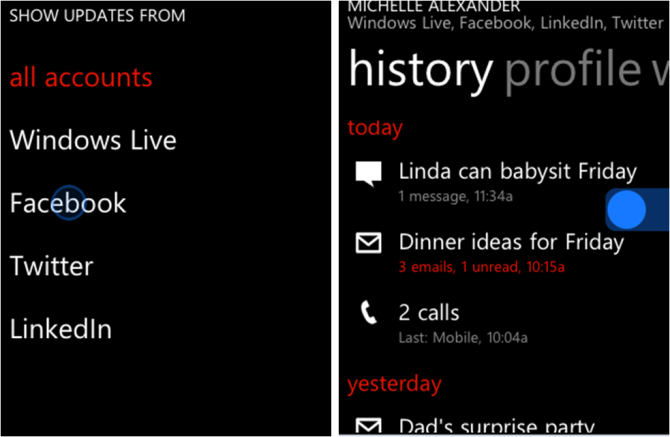Tap the blue circle touch indicator
The height and width of the screenshot is (437, 670).
[626, 210]
